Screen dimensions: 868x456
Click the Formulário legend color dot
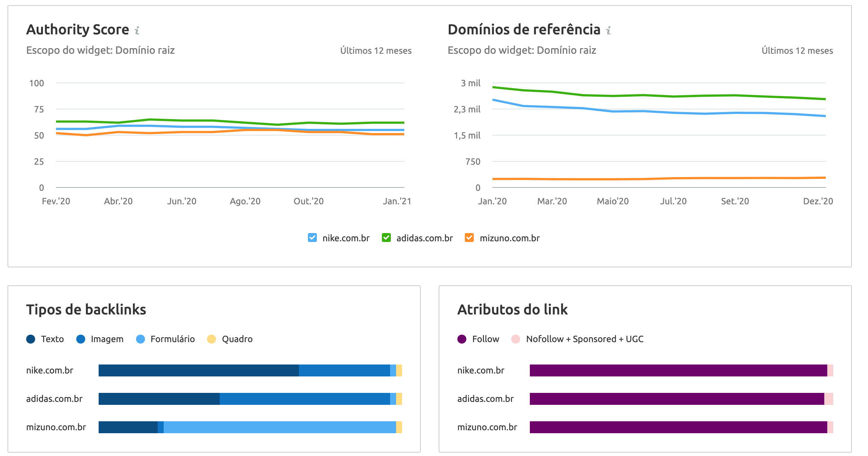[140, 339]
